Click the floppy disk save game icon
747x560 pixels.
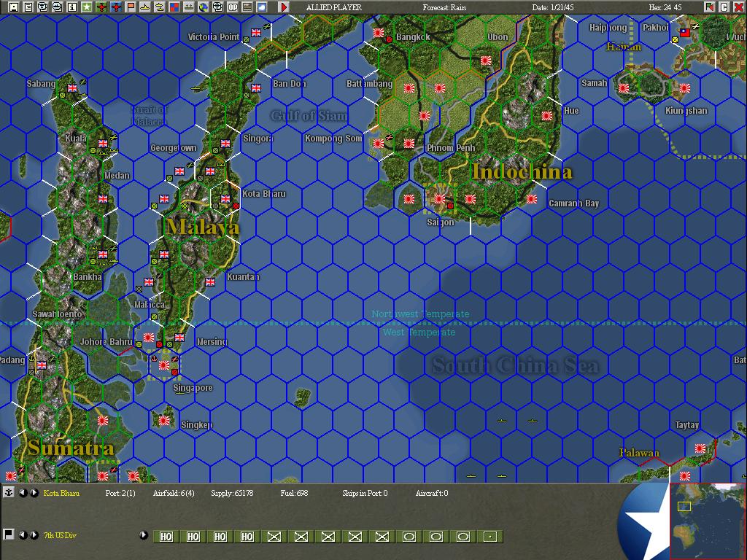[x=14, y=7]
